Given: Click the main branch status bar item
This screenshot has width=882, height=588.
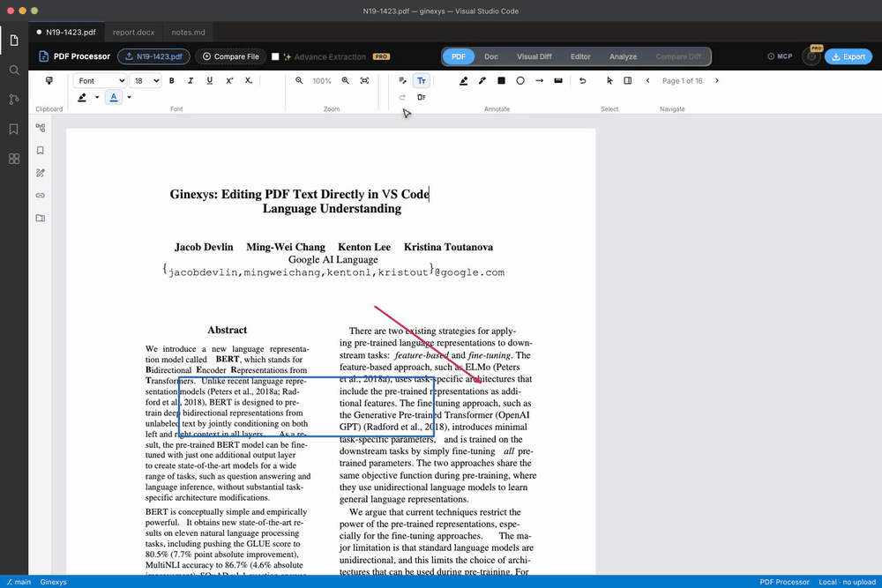Looking at the screenshot, I should 19,582.
